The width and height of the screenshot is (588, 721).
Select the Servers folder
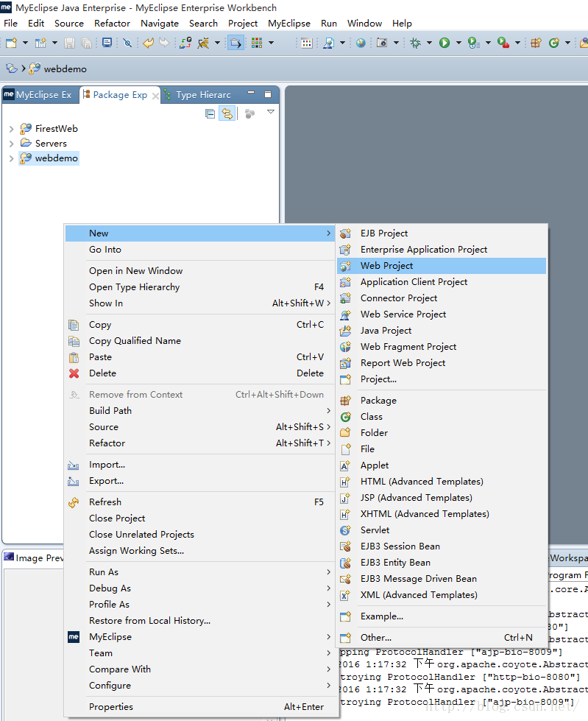(51, 144)
